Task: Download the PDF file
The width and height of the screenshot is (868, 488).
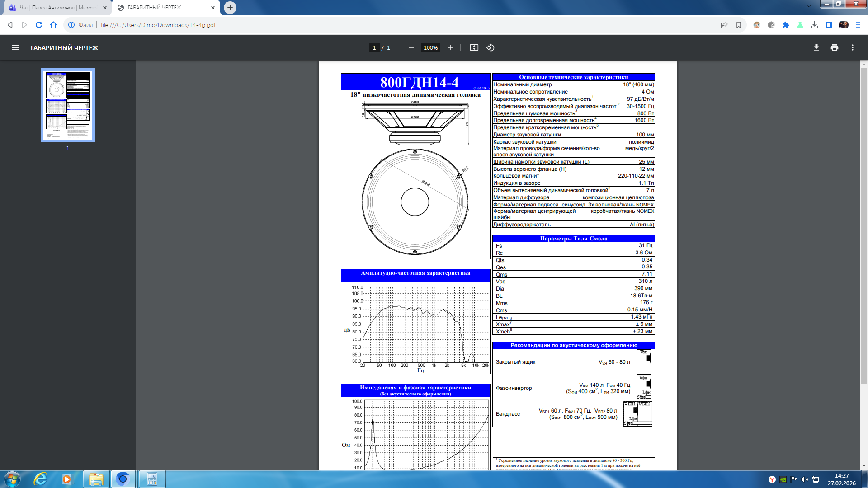Action: (816, 47)
